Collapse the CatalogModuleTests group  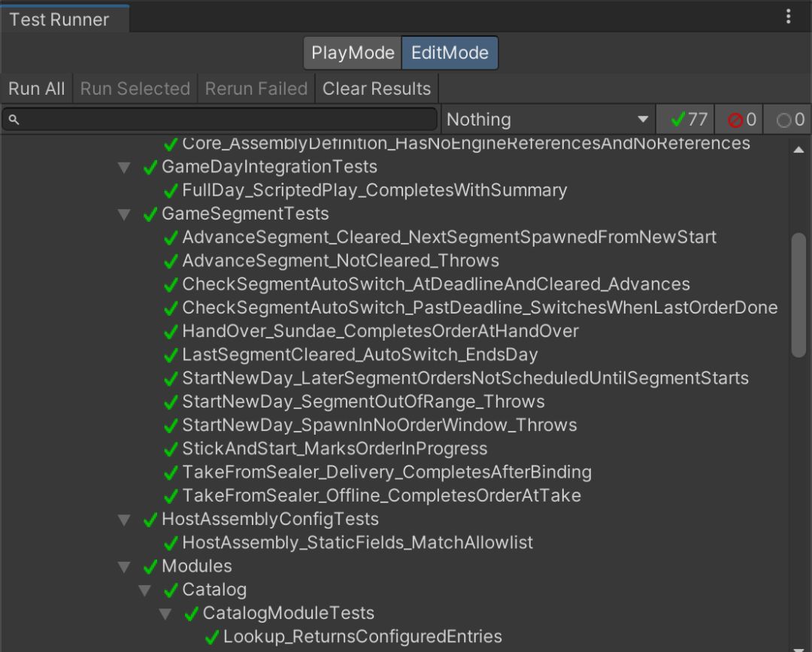pos(165,614)
